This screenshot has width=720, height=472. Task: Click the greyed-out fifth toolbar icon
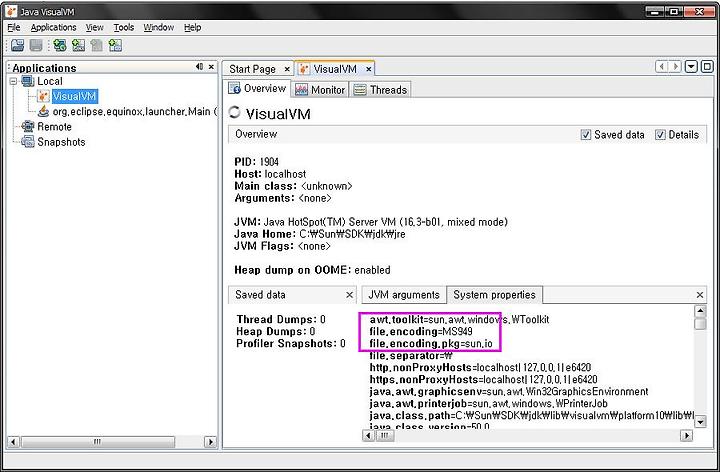(96, 45)
